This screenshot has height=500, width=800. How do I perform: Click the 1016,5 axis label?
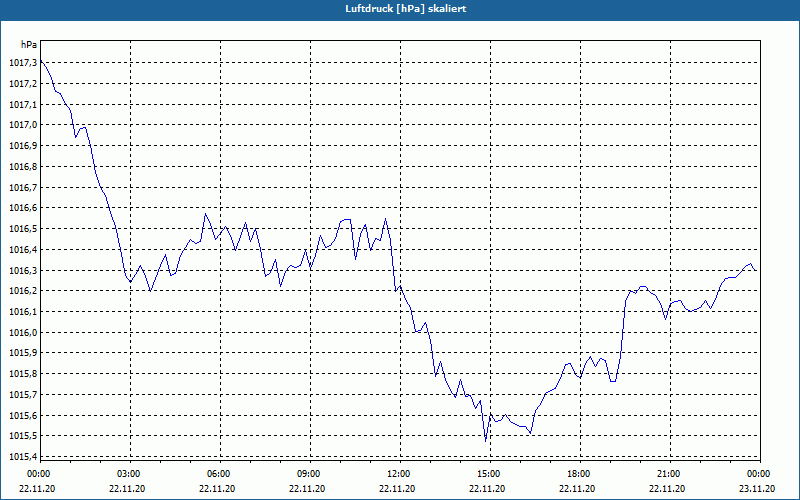click(x=23, y=229)
